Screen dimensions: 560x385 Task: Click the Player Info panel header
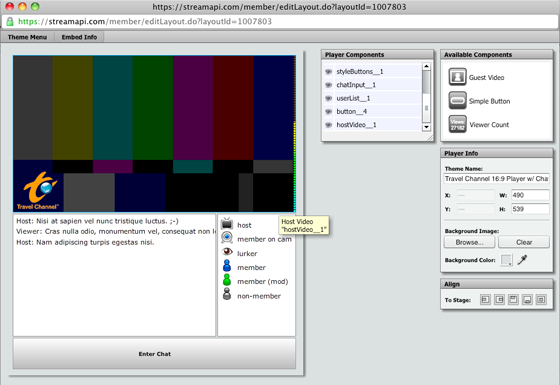[496, 153]
